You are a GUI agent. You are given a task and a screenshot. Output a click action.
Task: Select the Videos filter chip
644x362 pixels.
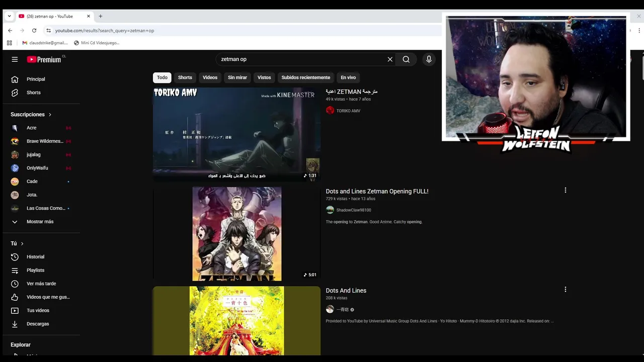pos(210,77)
